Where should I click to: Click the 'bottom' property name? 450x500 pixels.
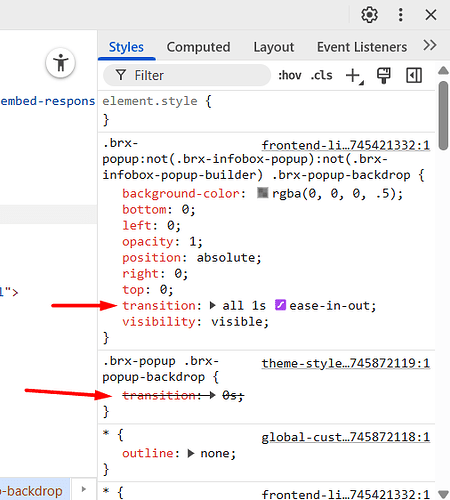(144, 210)
